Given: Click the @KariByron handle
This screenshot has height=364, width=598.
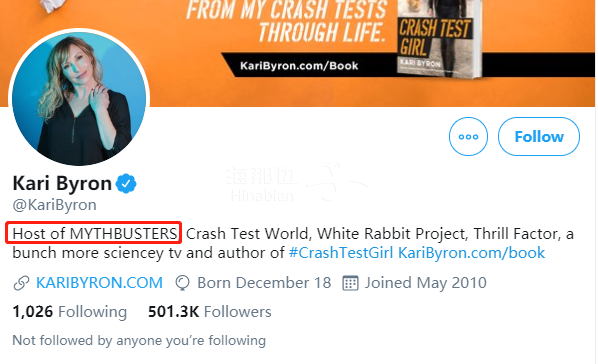Looking at the screenshot, I should point(55,205).
